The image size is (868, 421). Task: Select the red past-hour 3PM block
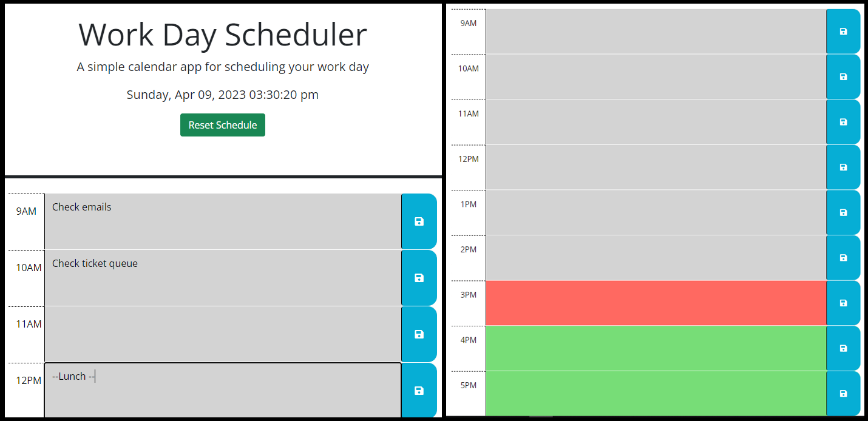pyautogui.click(x=656, y=303)
